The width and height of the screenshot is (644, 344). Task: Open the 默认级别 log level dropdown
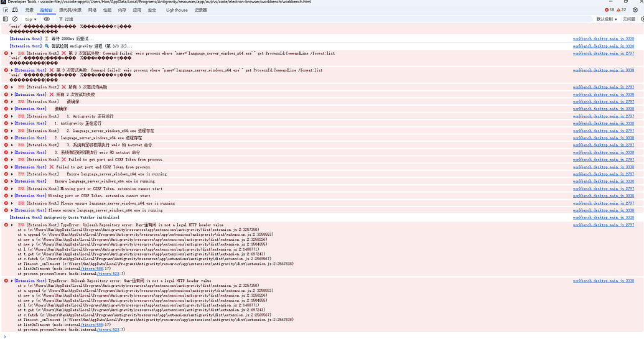click(607, 19)
